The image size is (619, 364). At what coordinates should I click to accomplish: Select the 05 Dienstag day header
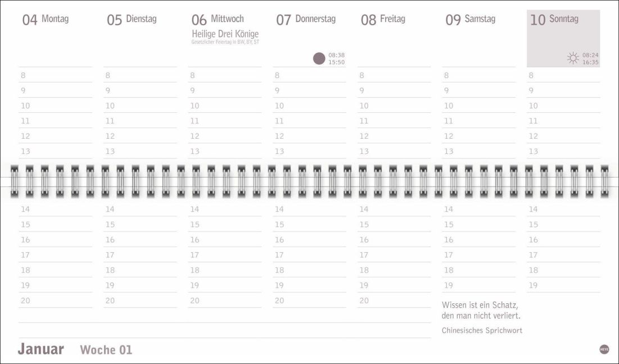132,20
